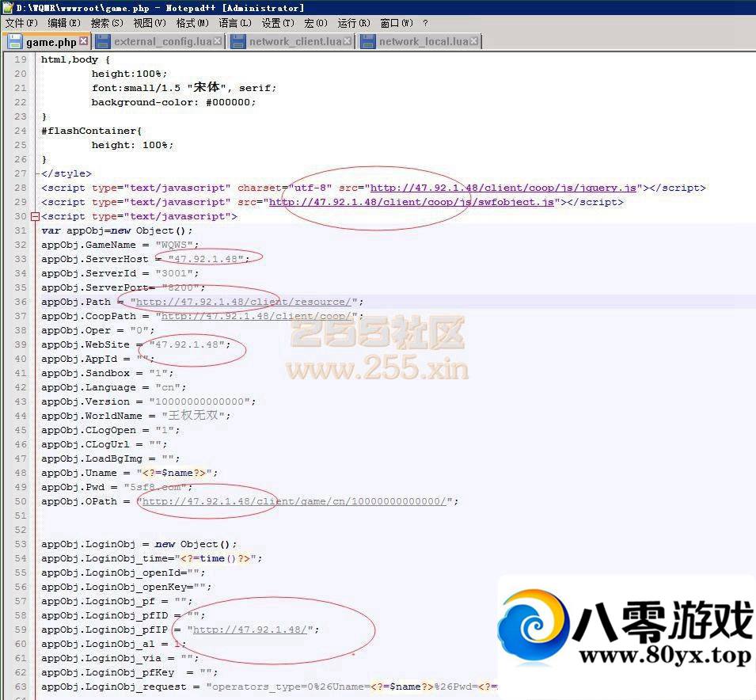The image size is (756, 700).
Task: Collapse the script block fold marker at line 30
Action: click(35, 217)
